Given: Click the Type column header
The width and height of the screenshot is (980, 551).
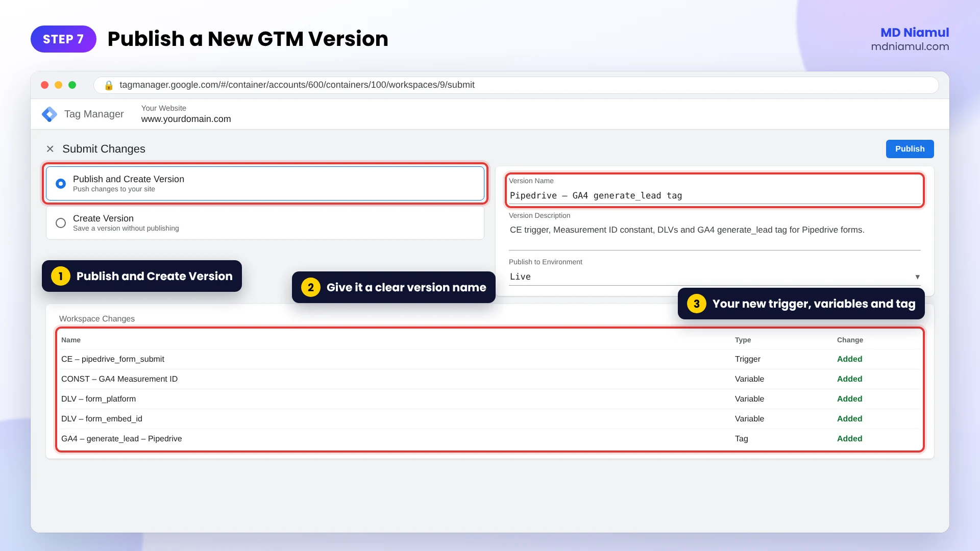Looking at the screenshot, I should pyautogui.click(x=743, y=340).
